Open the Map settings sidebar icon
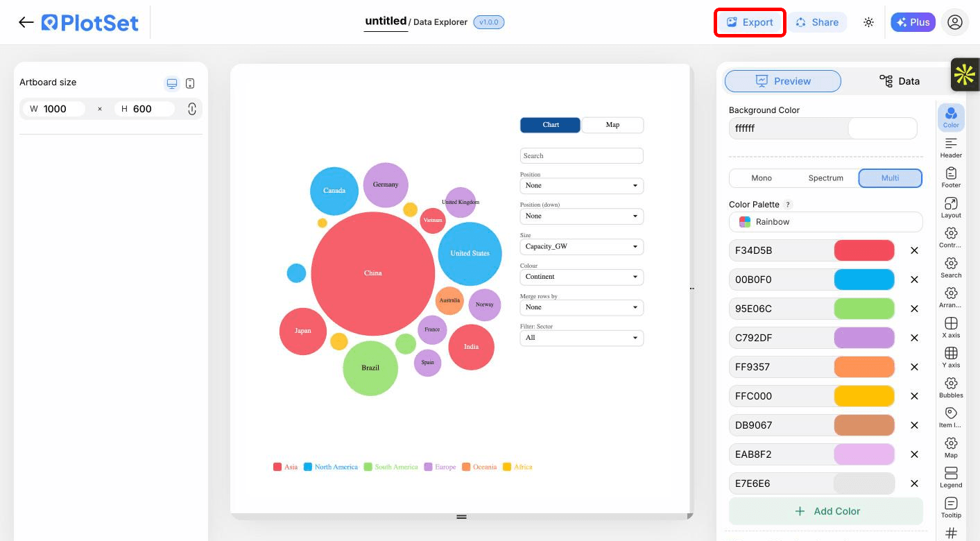This screenshot has width=980, height=541. coord(951,447)
